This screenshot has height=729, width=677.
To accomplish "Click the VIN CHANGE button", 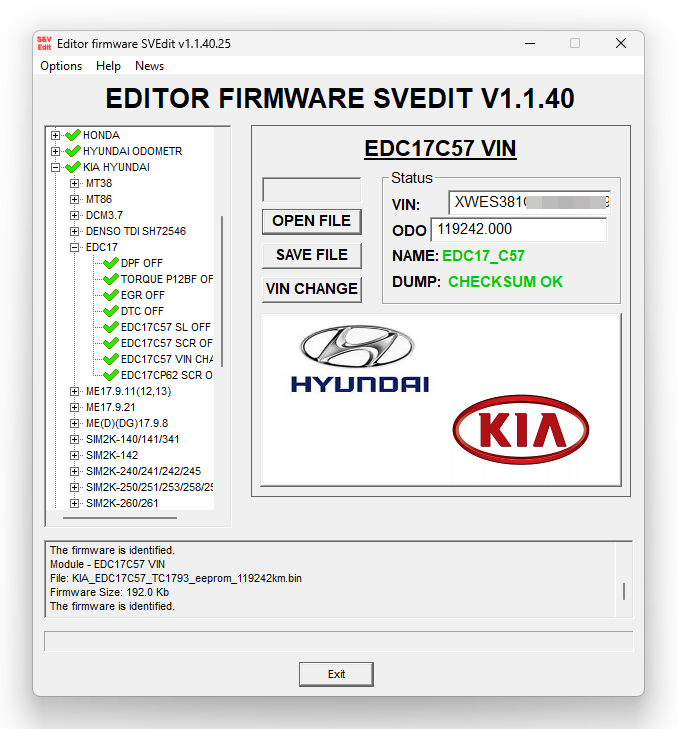I will coord(312,289).
